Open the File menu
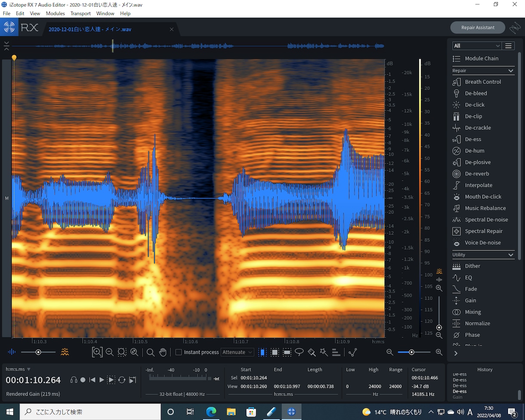The image size is (525, 420). point(6,13)
